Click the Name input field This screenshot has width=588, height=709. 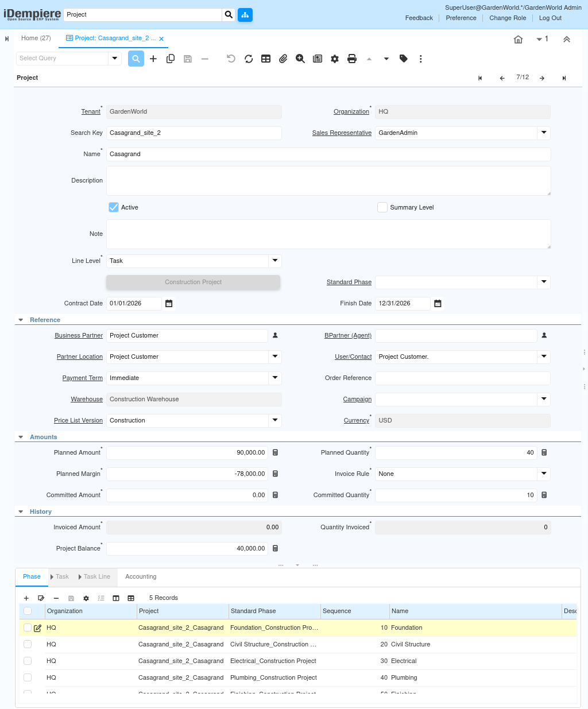[328, 154]
